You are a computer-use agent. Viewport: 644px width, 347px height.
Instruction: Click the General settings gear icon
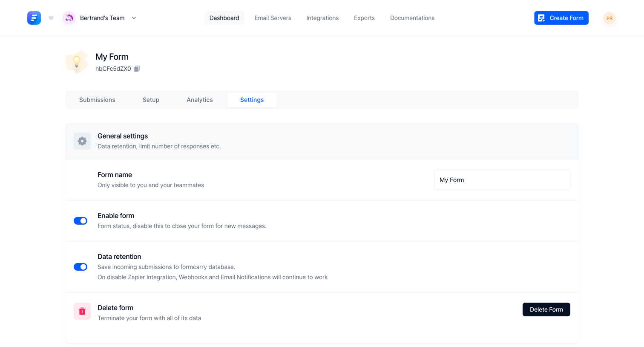coord(82,141)
